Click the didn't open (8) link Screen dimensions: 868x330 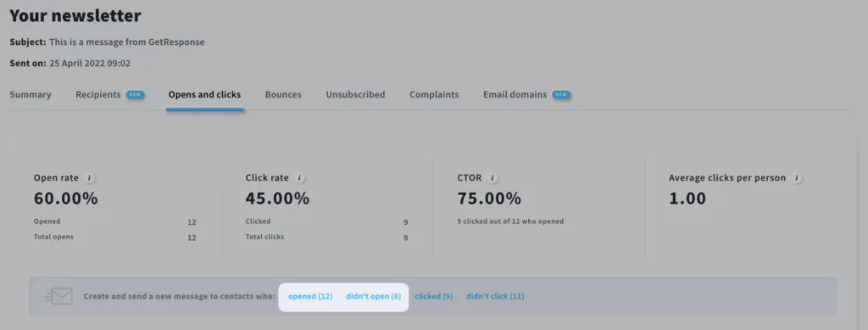374,296
